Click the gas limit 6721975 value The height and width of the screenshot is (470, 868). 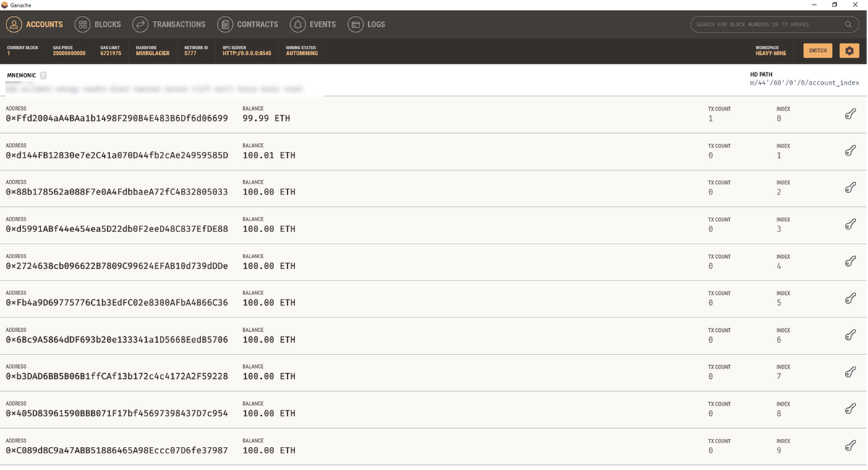(111, 54)
